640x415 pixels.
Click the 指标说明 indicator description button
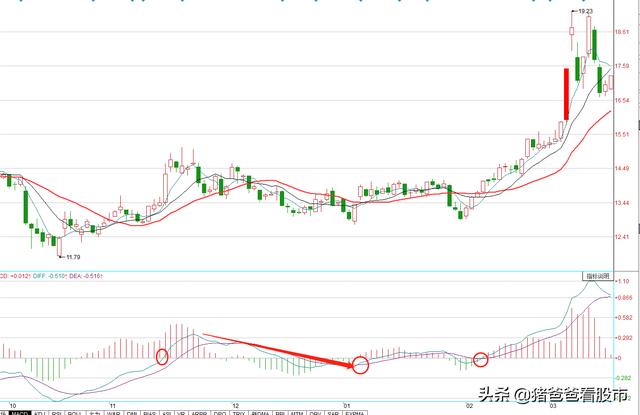click(597, 275)
